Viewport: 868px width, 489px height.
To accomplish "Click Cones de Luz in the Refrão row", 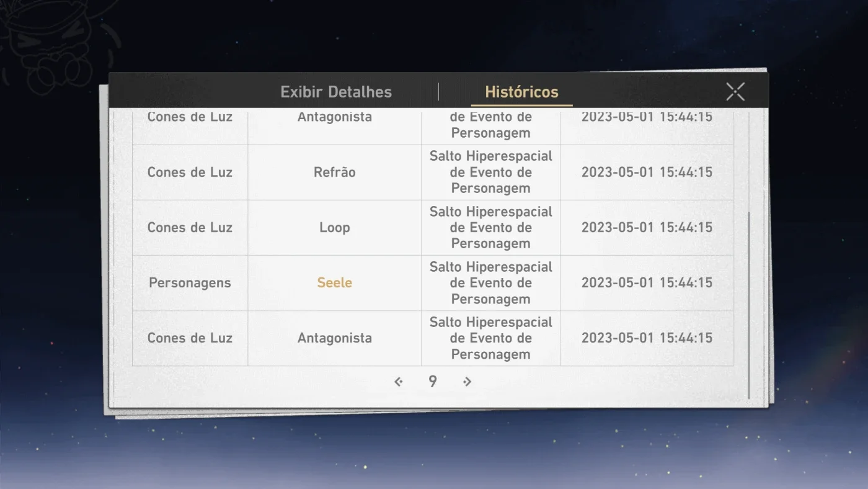I will pyautogui.click(x=190, y=172).
